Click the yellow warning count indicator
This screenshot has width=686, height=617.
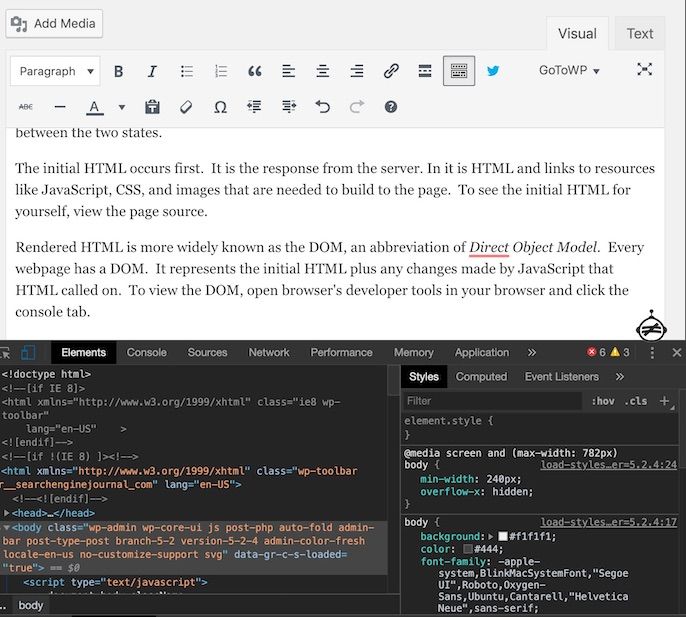pyautogui.click(x=620, y=352)
